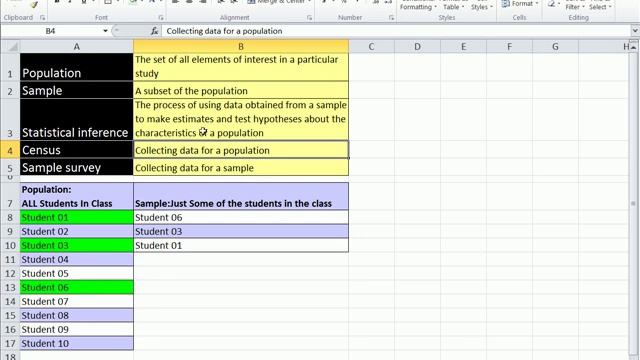Viewport: 640px width, 360px height.
Task: Select column A header
Action: pyautogui.click(x=76, y=47)
